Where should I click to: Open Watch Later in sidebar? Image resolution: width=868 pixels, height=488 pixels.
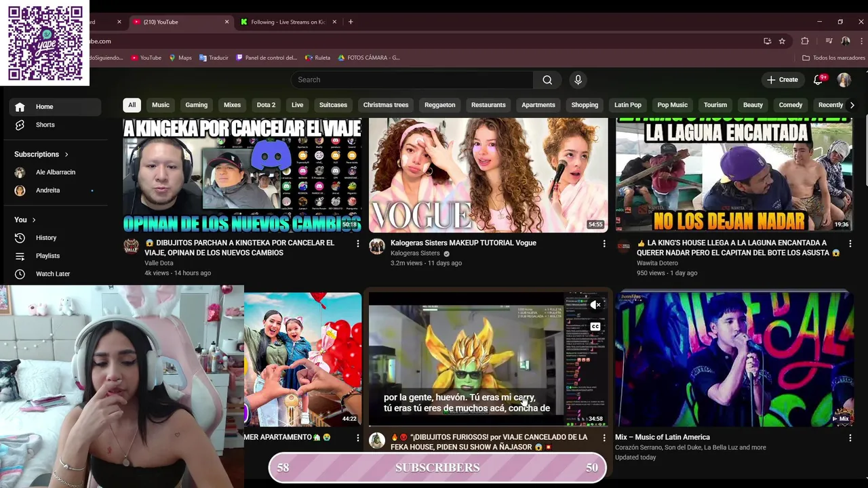tap(55, 274)
